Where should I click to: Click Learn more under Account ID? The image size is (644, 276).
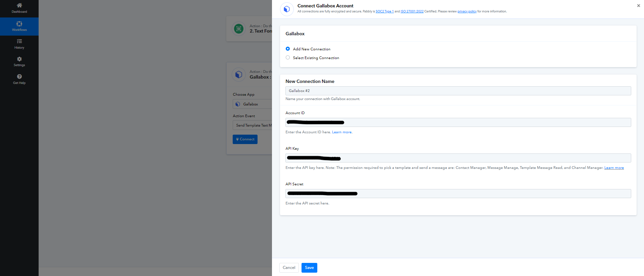(x=342, y=132)
